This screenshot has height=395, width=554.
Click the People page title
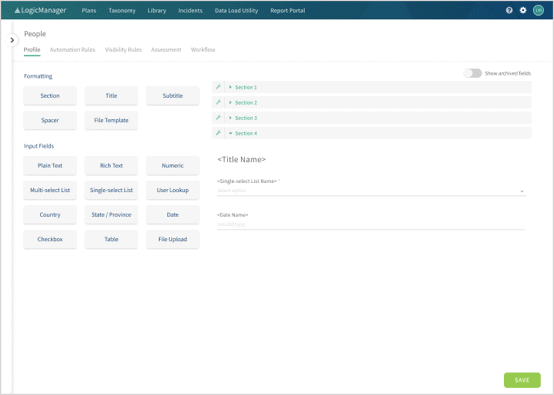(35, 34)
